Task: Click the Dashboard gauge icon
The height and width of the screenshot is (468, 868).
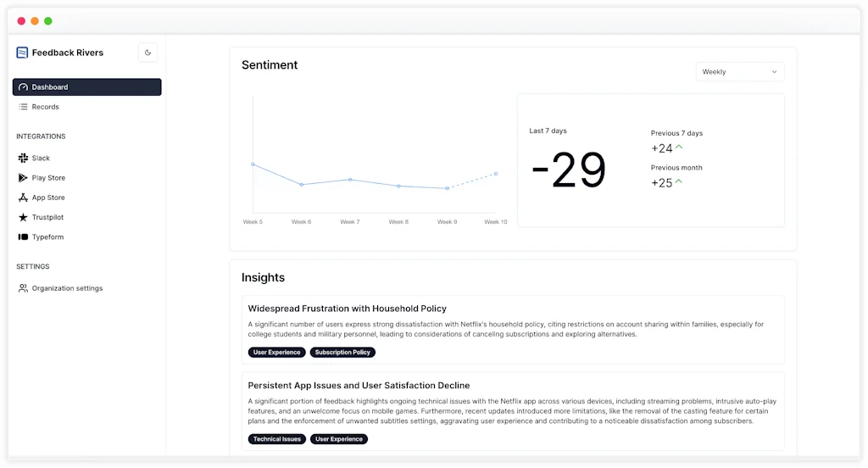Action: click(23, 87)
